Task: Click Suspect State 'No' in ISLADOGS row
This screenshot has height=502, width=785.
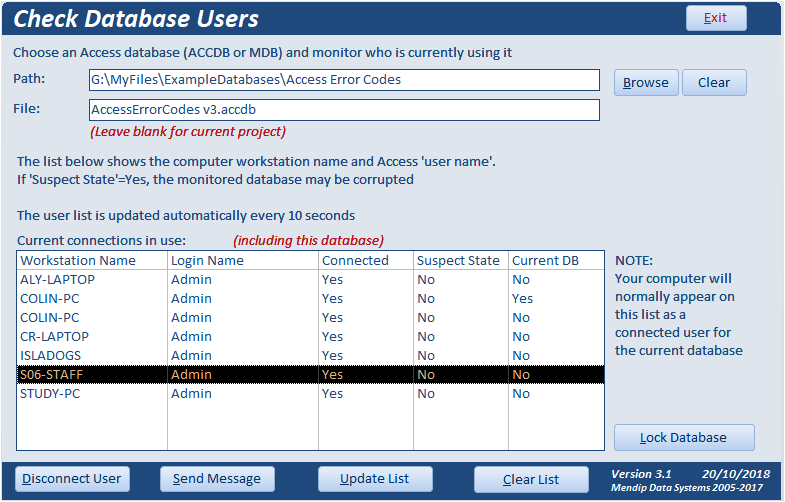Action: pyautogui.click(x=426, y=356)
